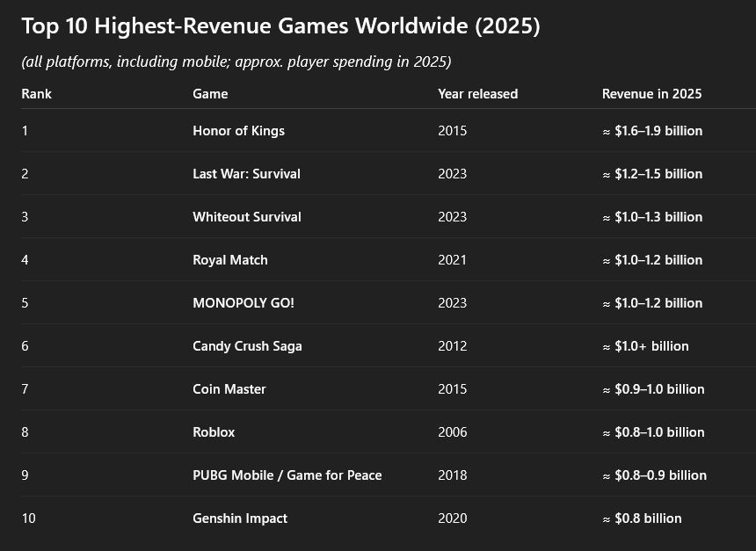The height and width of the screenshot is (551, 756).
Task: Click Genshin Impact's revenue "≈ $0.8 billion"
Action: 642,518
